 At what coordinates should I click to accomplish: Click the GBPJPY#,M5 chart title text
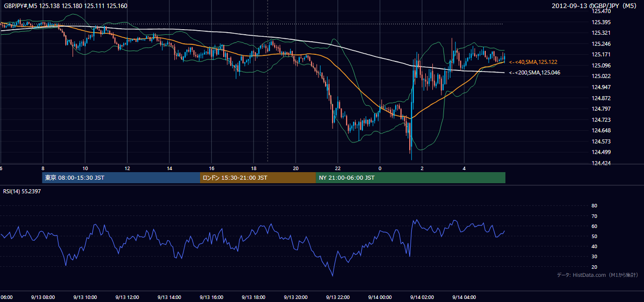(66, 6)
